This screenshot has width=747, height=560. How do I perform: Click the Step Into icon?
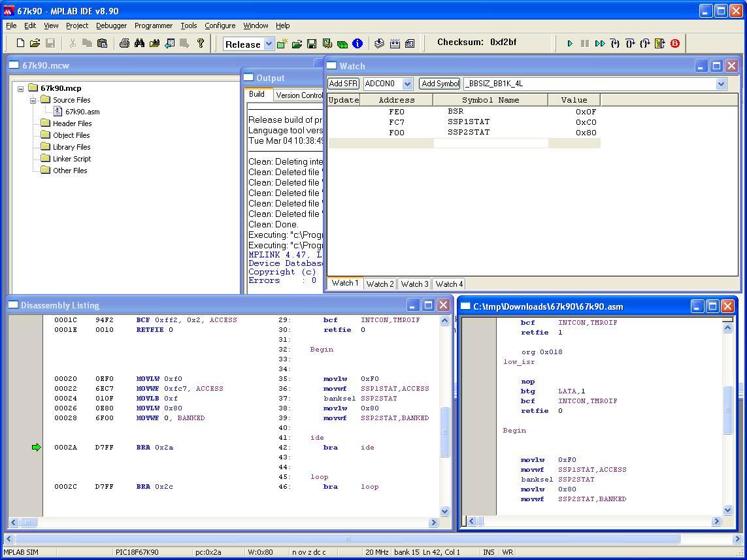pos(615,44)
